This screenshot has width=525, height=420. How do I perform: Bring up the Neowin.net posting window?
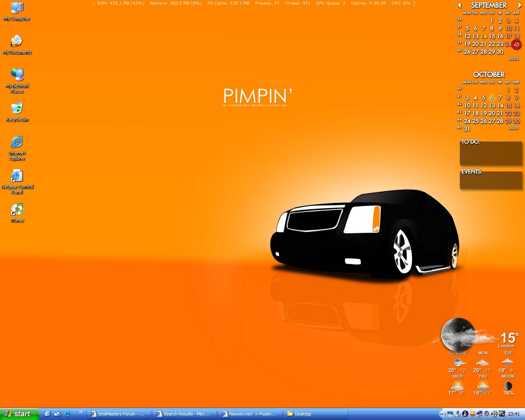pos(249,414)
